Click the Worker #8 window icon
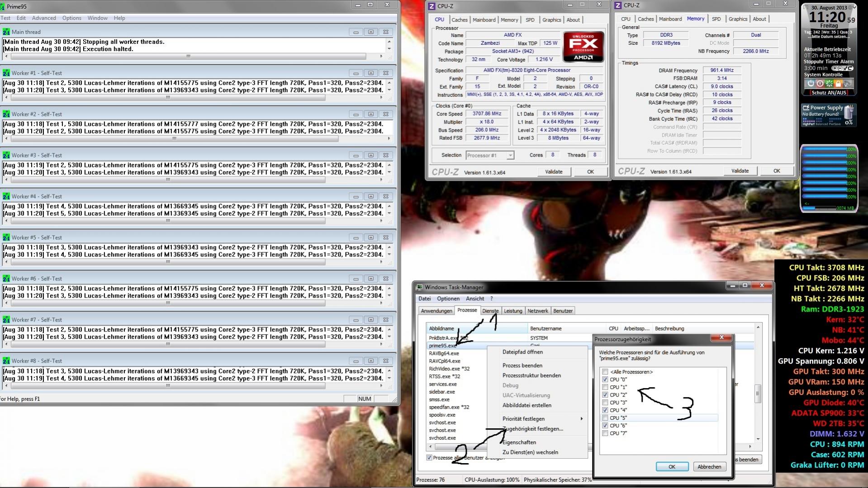This screenshot has width=868, height=488. 6,361
